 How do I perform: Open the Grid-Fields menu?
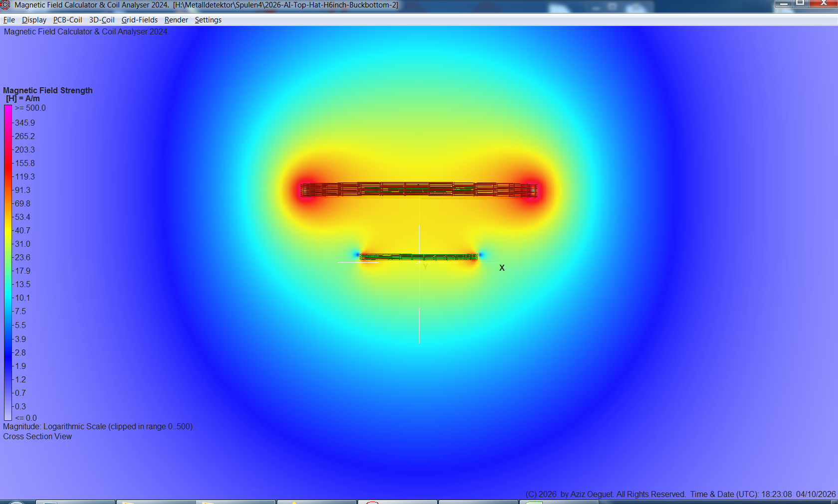[x=139, y=20]
